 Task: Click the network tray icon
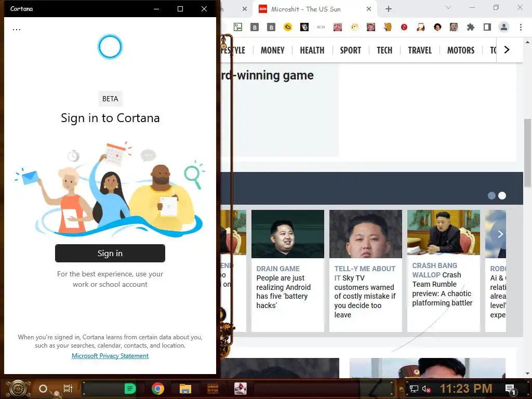point(414,389)
